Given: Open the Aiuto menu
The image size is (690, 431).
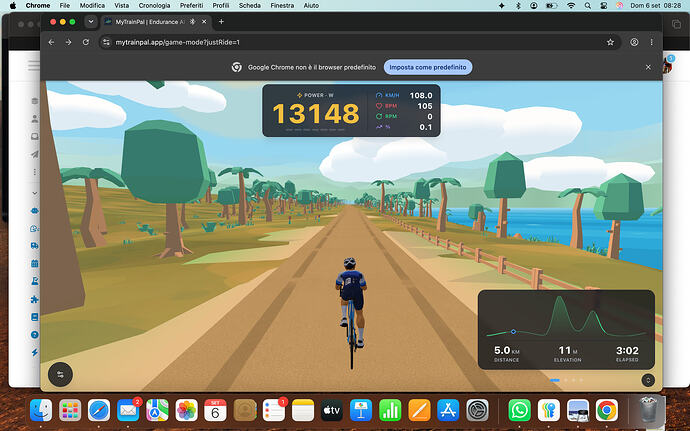Looking at the screenshot, I should 311,5.
